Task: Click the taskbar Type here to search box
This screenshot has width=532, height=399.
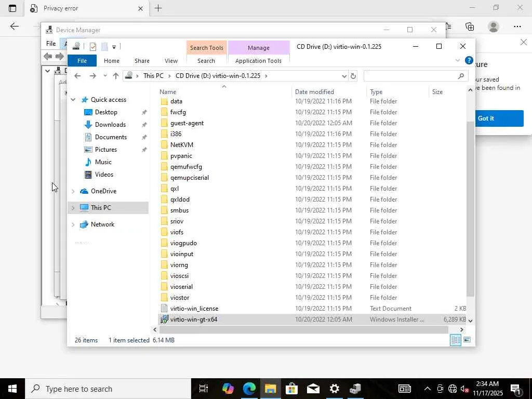Action: pos(108,389)
